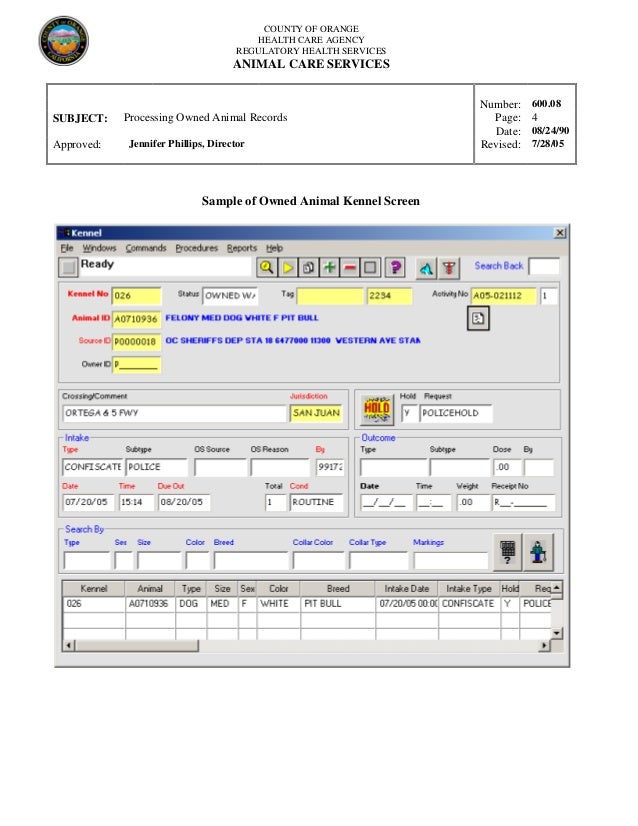Click the Due Out field 08/20/05
Viewport: 638px width, 826px height.
pyautogui.click(x=184, y=502)
